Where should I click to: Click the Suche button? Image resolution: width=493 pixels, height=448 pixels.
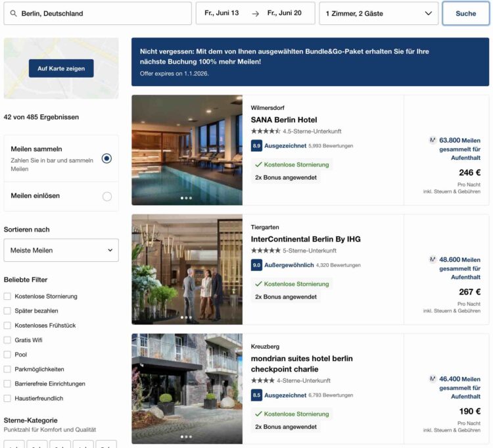click(x=465, y=14)
